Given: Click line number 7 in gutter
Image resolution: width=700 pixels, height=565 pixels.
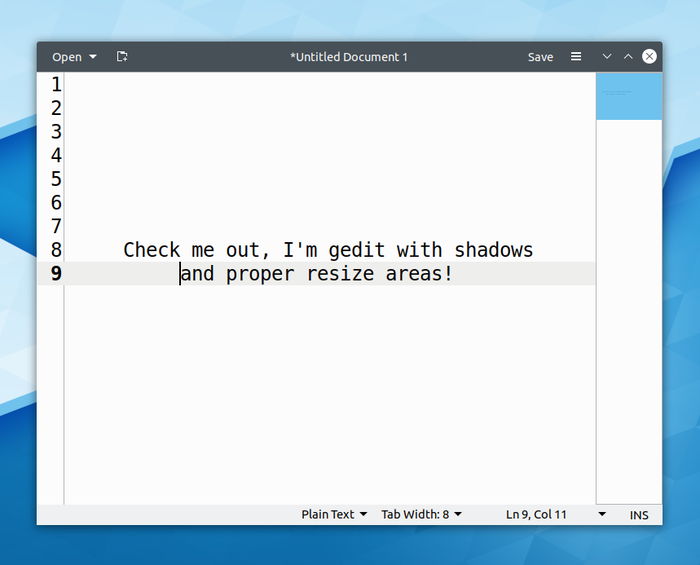Looking at the screenshot, I should pos(56,226).
